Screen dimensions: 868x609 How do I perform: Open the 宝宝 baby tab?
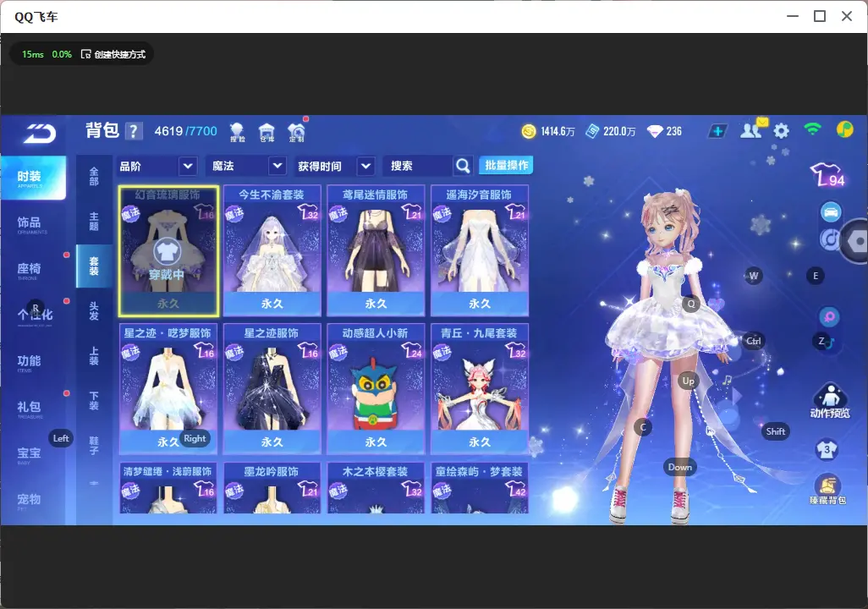33,454
